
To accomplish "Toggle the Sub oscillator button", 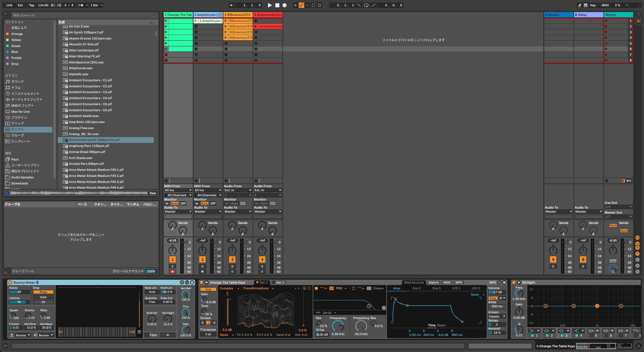I will coord(208,289).
